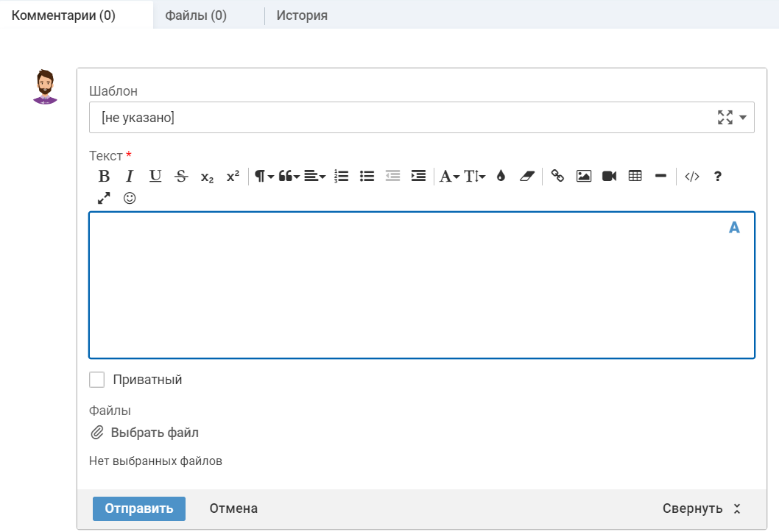Insert a hyperlink into the text
The height and width of the screenshot is (532, 779).
point(557,177)
